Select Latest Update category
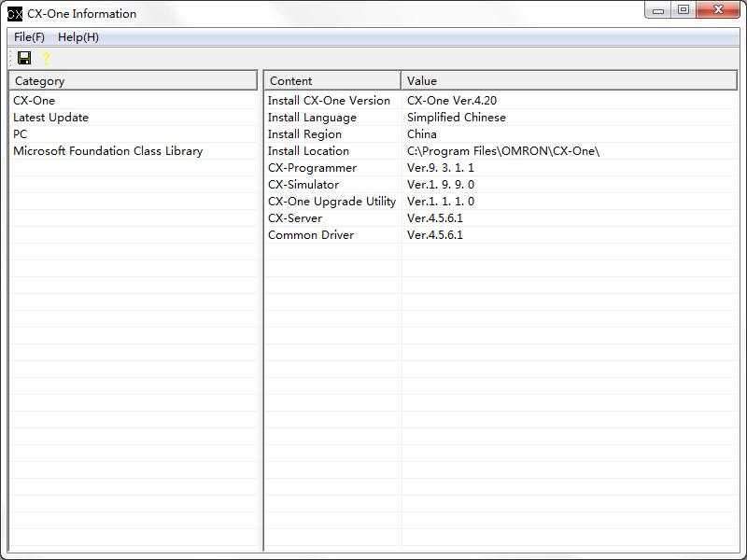The height and width of the screenshot is (560, 747). (51, 118)
